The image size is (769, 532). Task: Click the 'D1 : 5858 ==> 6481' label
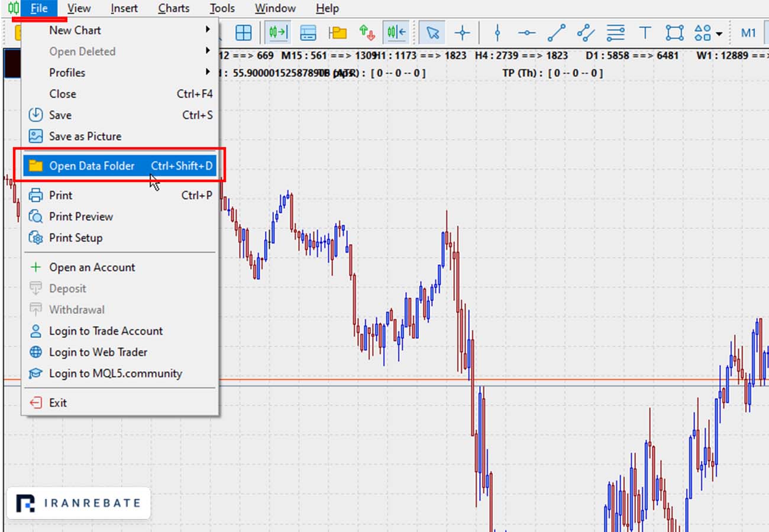[632, 56]
